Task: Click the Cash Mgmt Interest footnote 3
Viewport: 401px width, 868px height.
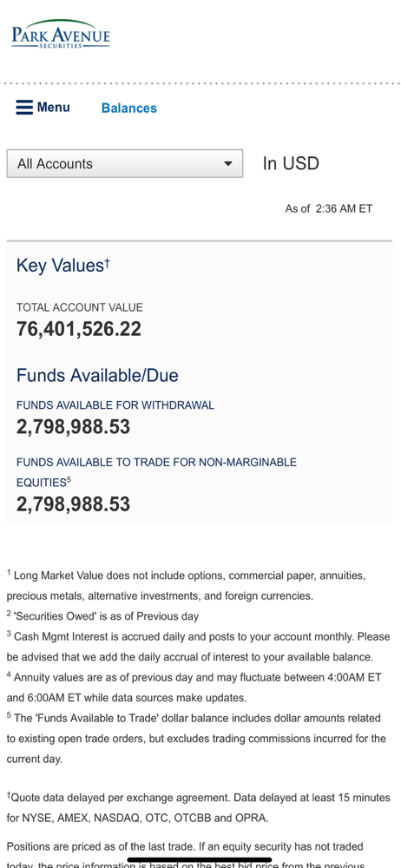Action: point(198,647)
